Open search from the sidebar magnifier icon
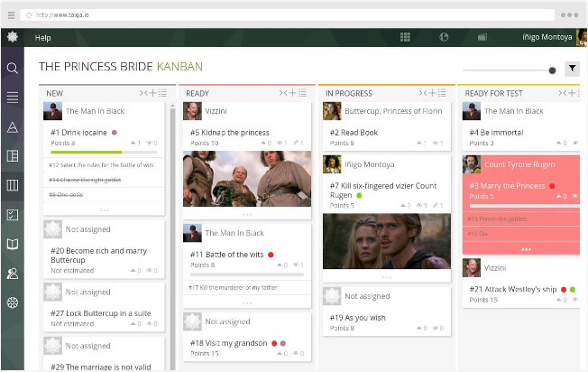 click(12, 68)
